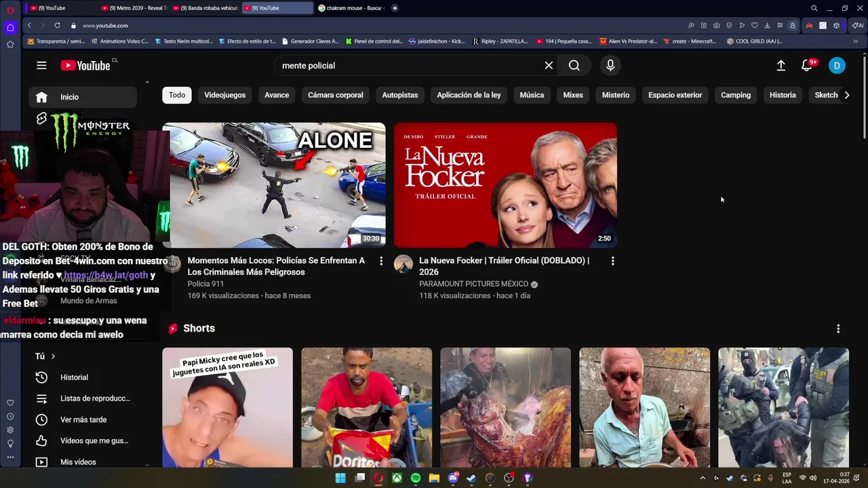
Task: Open Listas de reproducción in the sidebar
Action: 83,399
